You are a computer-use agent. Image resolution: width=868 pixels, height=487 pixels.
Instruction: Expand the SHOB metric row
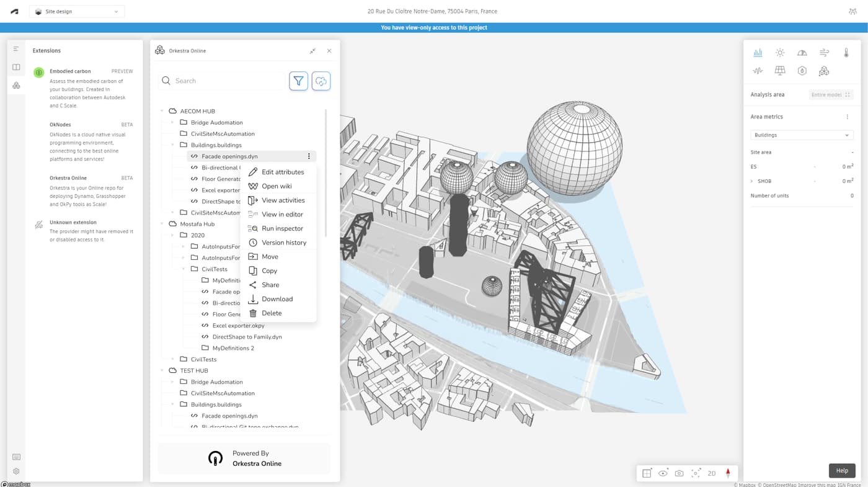752,181
